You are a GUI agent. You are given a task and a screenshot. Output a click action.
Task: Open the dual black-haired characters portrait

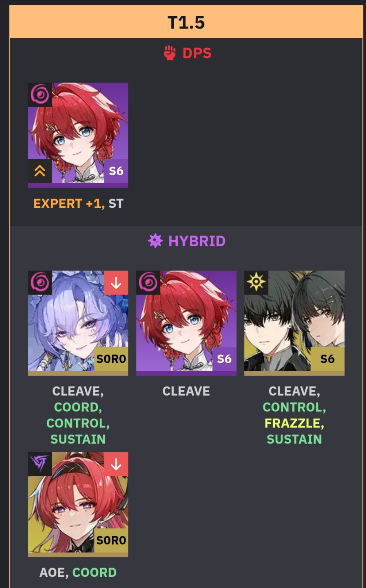(294, 323)
